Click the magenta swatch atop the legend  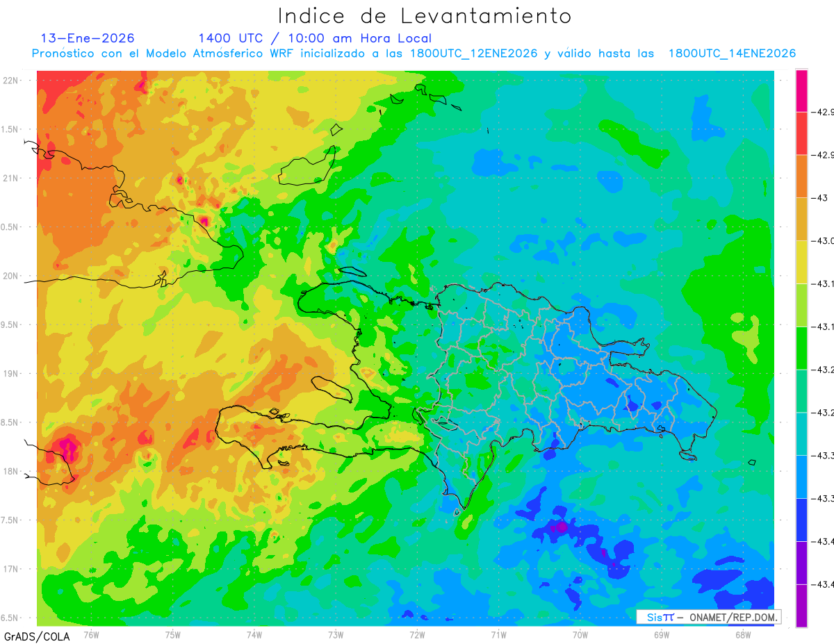[x=801, y=90]
